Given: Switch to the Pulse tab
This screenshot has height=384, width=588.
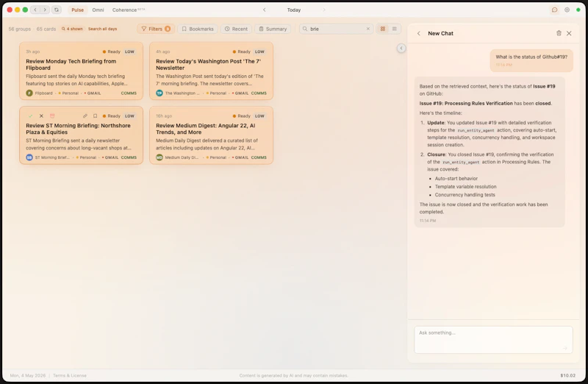Looking at the screenshot, I should (78, 10).
